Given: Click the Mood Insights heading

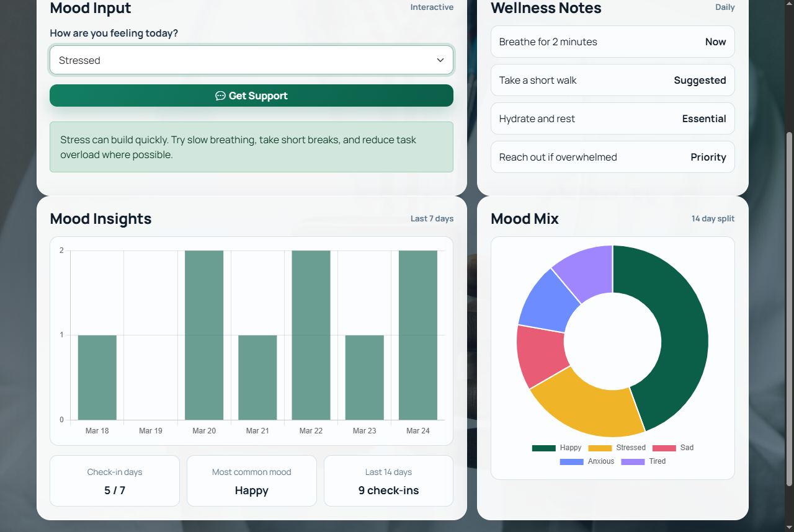Looking at the screenshot, I should point(101,219).
